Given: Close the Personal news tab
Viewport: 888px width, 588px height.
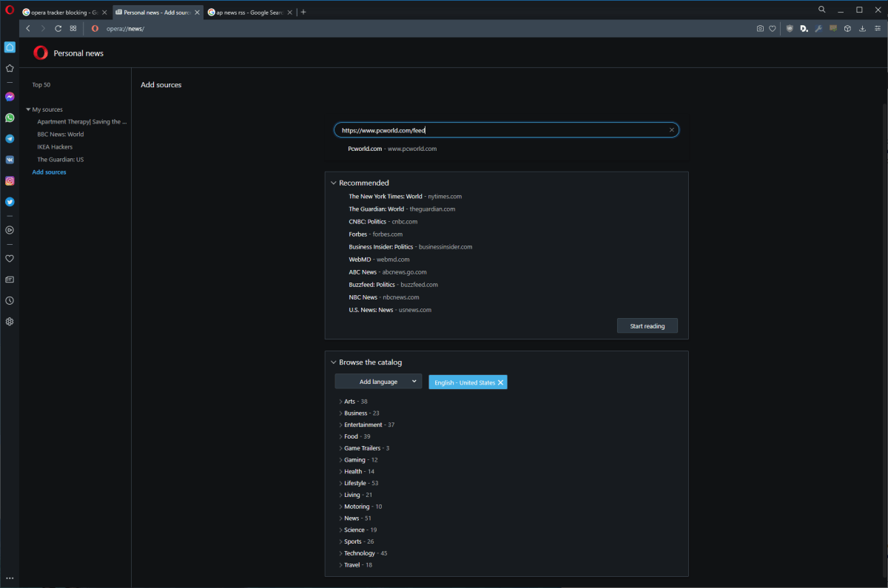Looking at the screenshot, I should [x=197, y=13].
